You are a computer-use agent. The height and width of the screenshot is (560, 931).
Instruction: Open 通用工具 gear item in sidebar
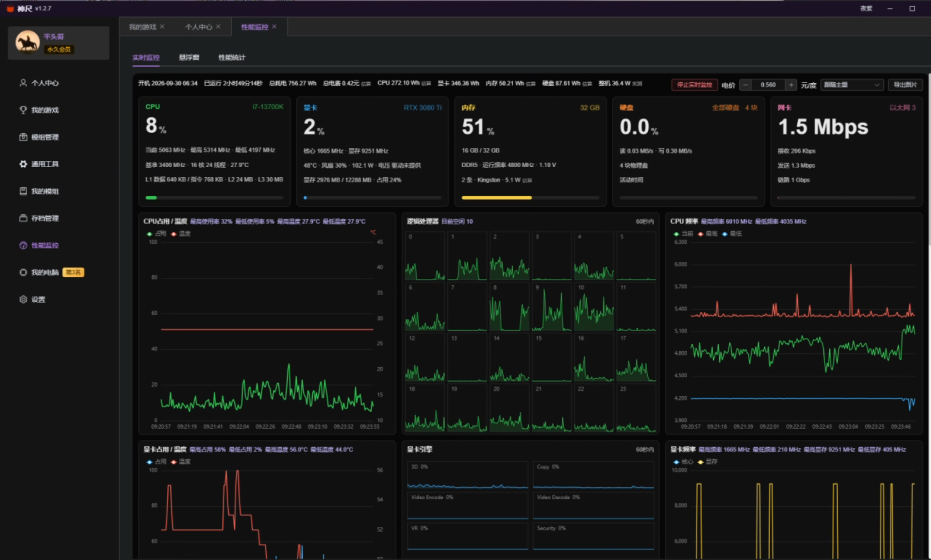click(x=39, y=164)
